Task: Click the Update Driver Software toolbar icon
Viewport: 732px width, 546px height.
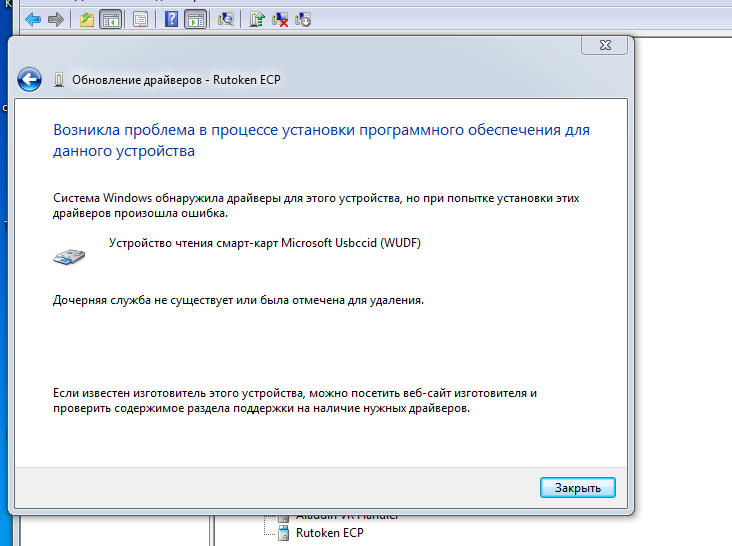Action: pos(256,20)
